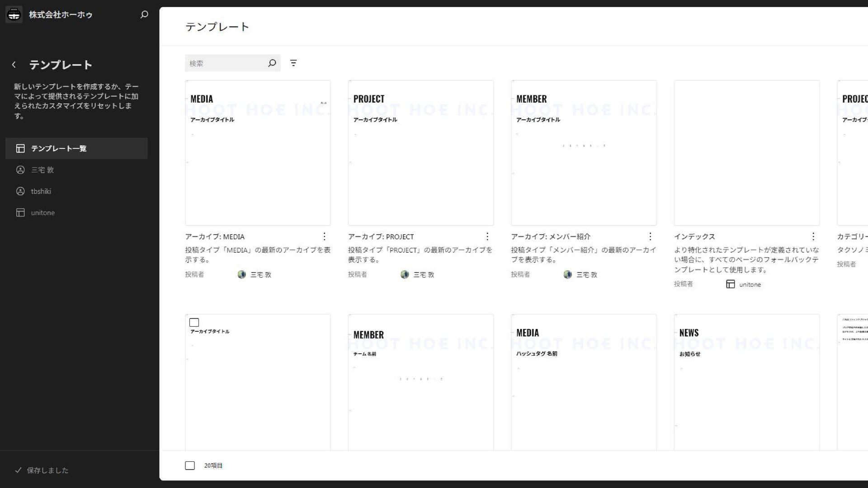The width and height of the screenshot is (868, 488).
Task: Click the 三宅 敦 avatar under アーカイブ: MEDIA
Action: (x=242, y=274)
